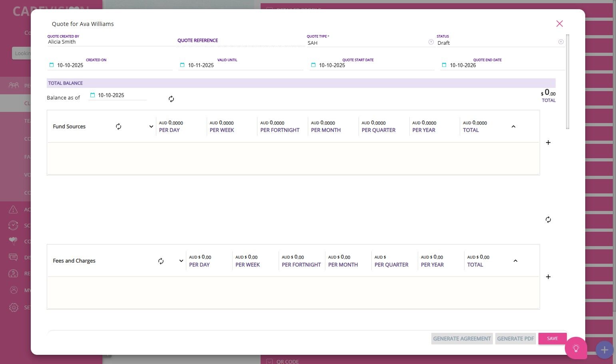Screen dimensions: 616x364
Task: Collapse the Fund Sources panel
Action: [514, 127]
